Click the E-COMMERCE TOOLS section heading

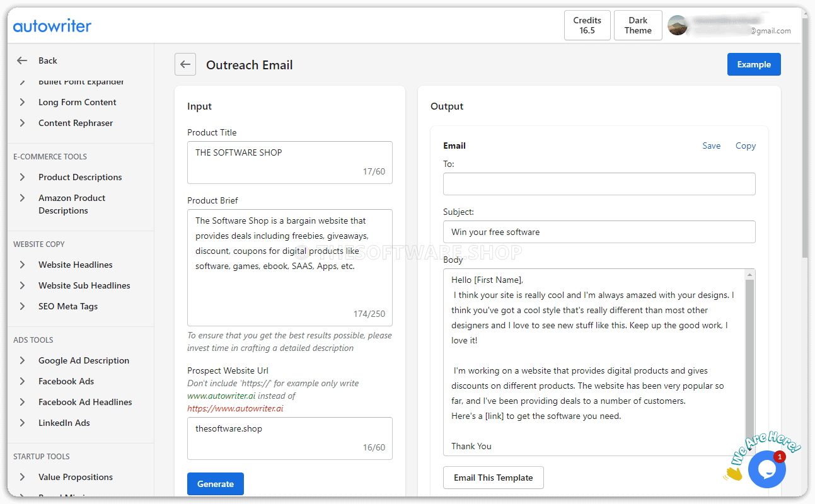[50, 156]
